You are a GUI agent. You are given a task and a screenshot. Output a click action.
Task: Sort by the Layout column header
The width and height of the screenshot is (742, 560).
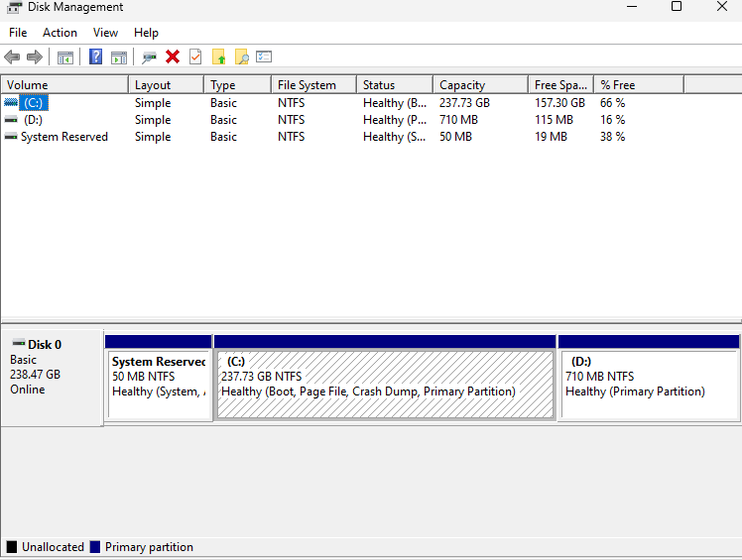[x=166, y=85]
